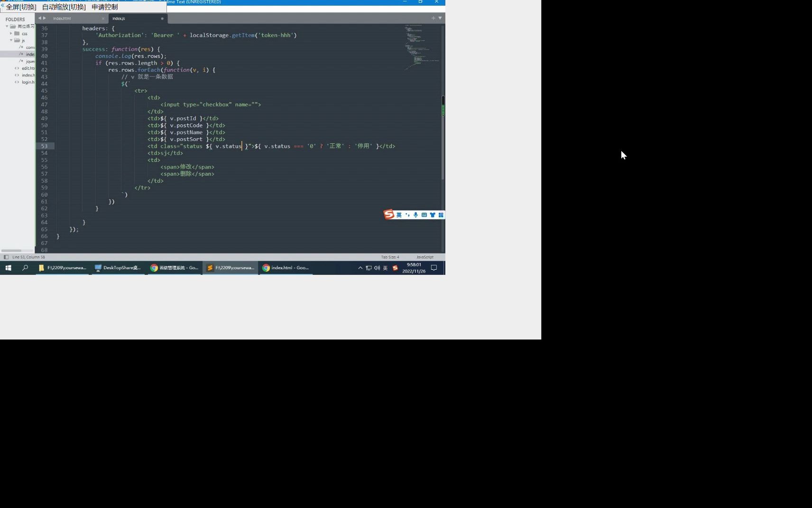
Task: Open the clock showing 9:58:01
Action: coord(414,268)
